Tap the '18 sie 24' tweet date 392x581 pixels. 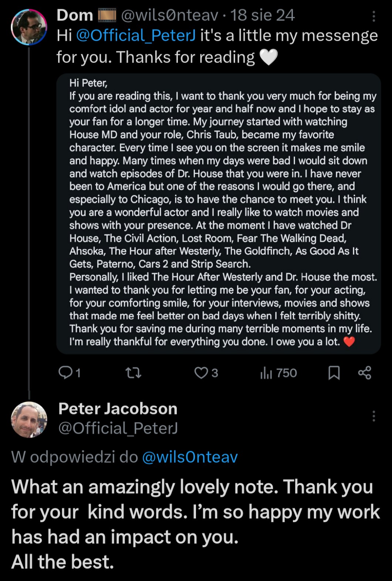click(x=263, y=16)
